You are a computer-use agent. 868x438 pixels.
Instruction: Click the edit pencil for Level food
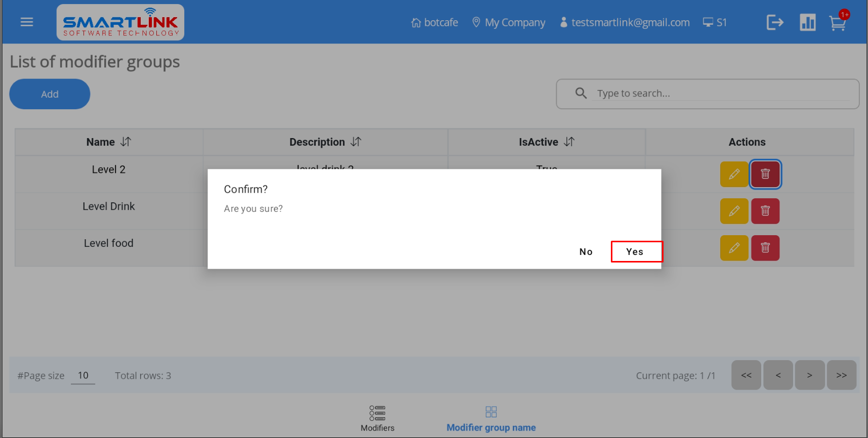pos(734,248)
